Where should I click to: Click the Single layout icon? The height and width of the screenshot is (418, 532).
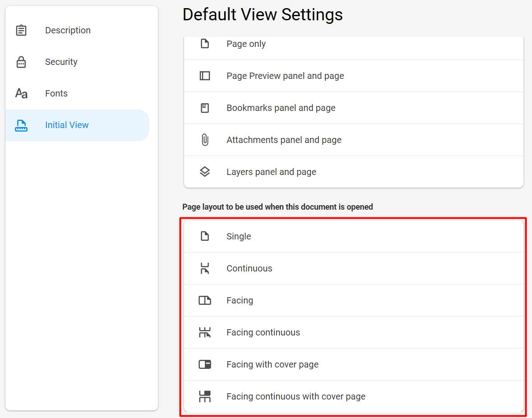[x=204, y=236]
